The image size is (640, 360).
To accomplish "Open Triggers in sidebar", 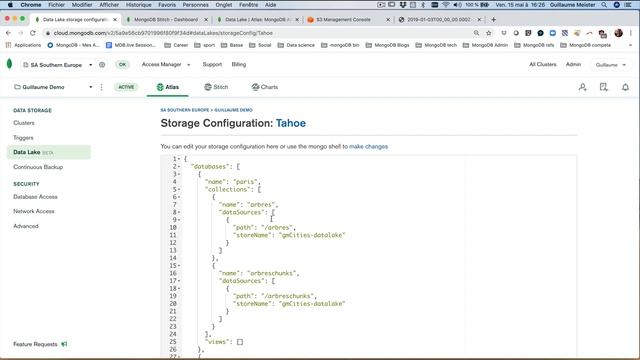I will point(23,138).
